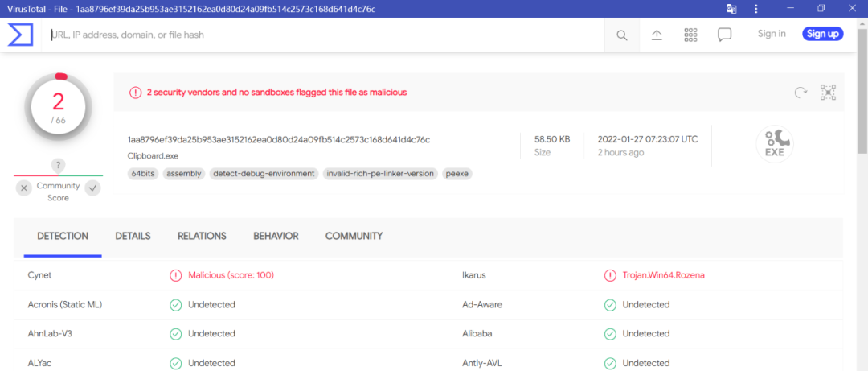Click the Antiy-AVL vendor name
The width and height of the screenshot is (868, 371).
tap(481, 363)
